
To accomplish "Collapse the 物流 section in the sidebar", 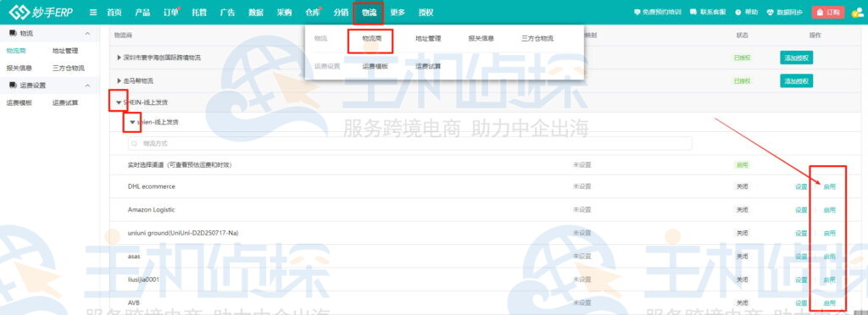I will coord(87,34).
